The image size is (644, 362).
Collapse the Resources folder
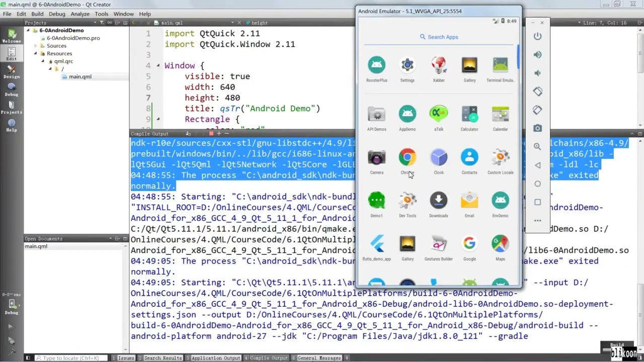click(35, 53)
